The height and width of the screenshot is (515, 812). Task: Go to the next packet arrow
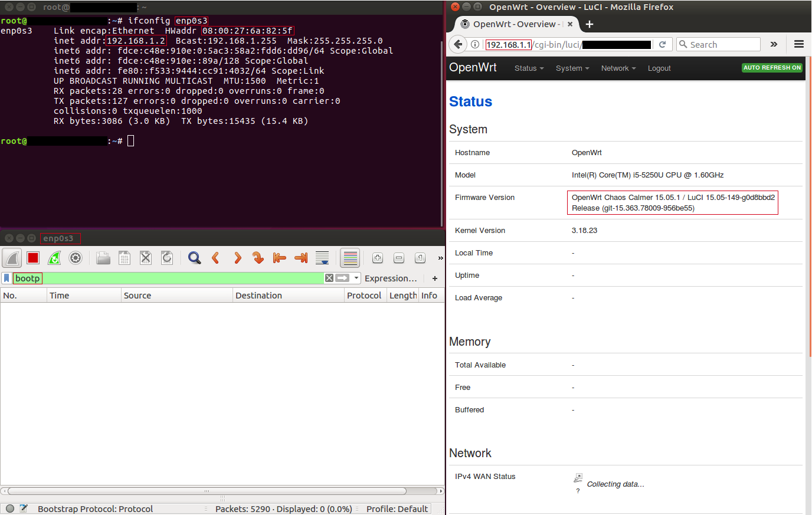pyautogui.click(x=237, y=258)
